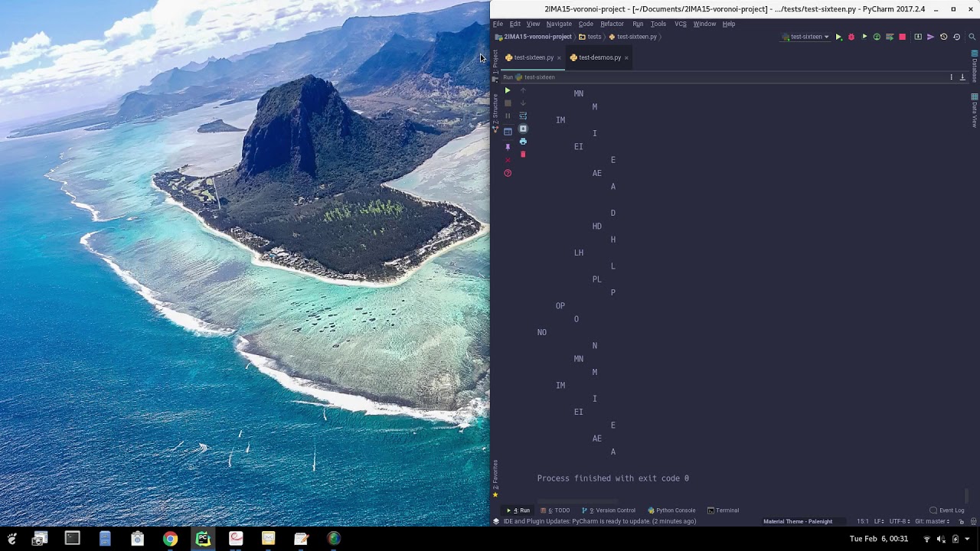The image size is (980, 551).
Task: Start debugging with the red bug icon
Action: point(851,37)
